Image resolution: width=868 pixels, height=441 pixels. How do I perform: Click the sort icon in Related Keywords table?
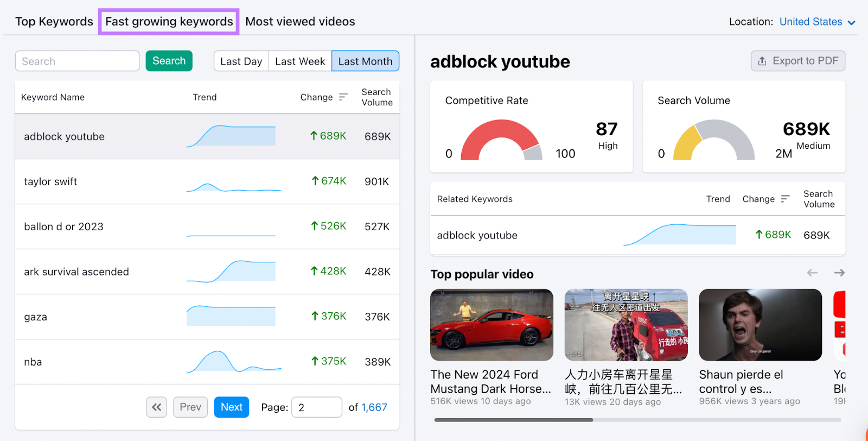[784, 199]
